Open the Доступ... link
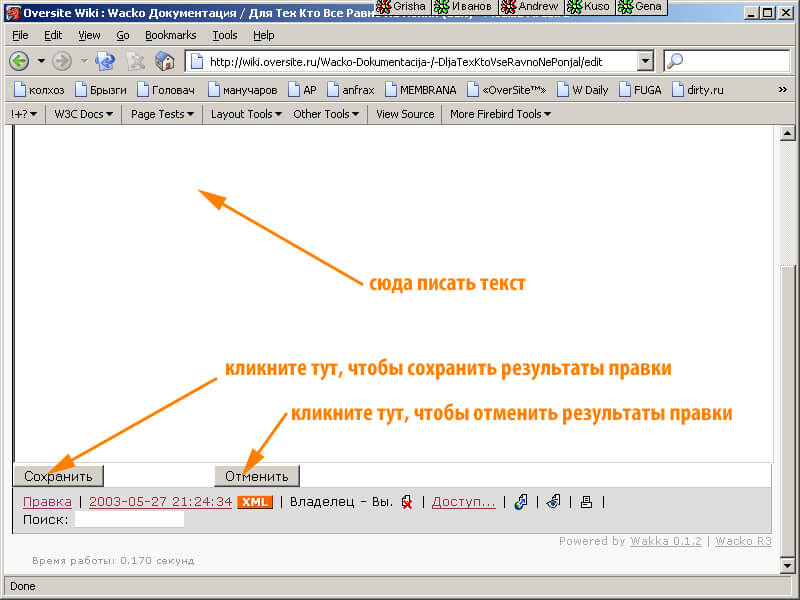Image resolution: width=800 pixels, height=600 pixels. (x=463, y=502)
